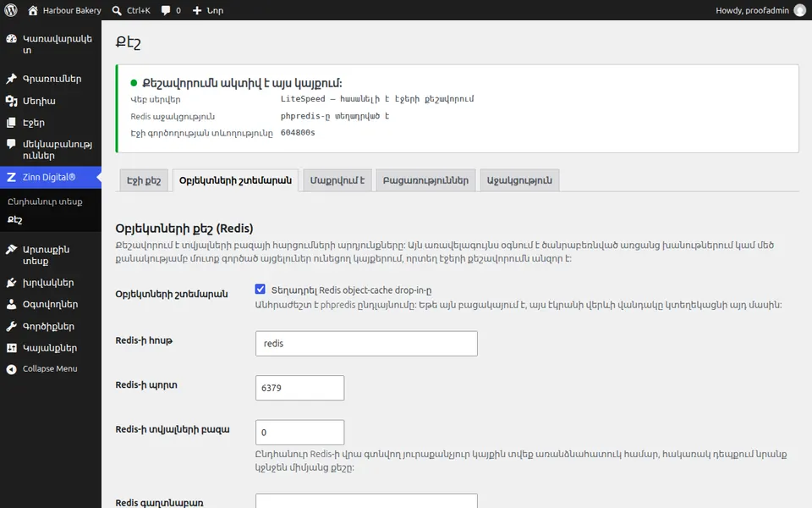Open Արտաքին տեսք in the sidebar

click(51, 255)
